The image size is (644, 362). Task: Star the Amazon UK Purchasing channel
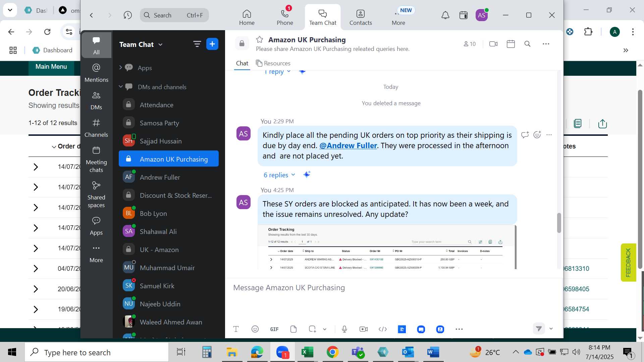pos(260,40)
